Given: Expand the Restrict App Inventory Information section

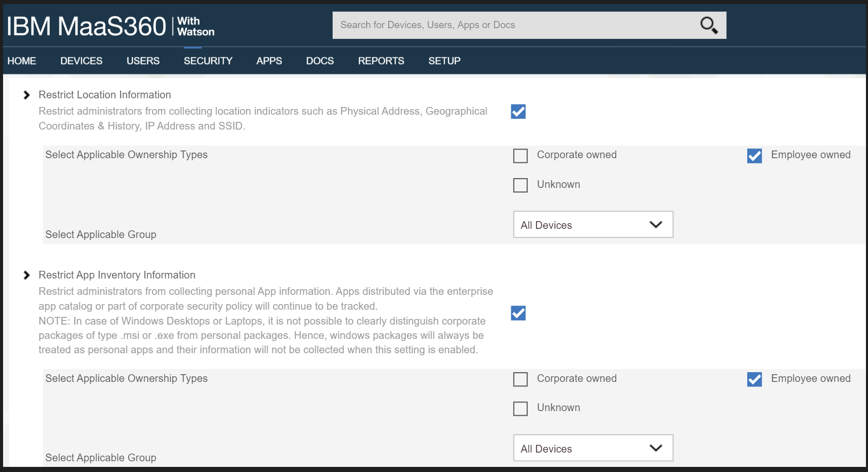Looking at the screenshot, I should (26, 274).
